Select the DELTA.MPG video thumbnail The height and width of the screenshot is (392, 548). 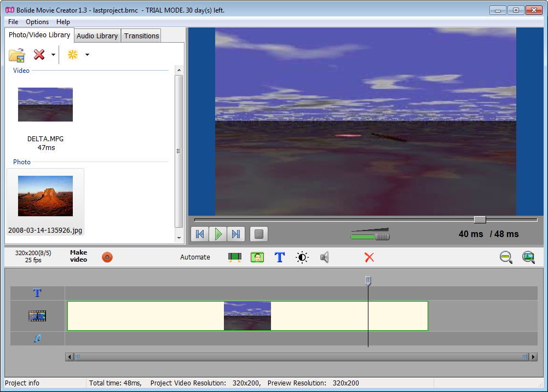tap(45, 105)
